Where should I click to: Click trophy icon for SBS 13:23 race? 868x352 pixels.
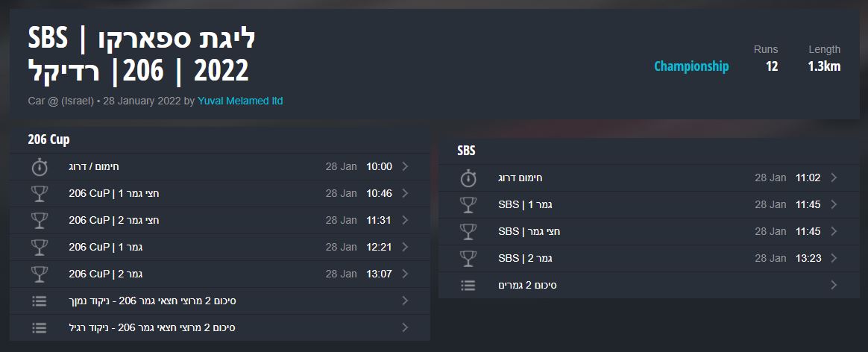(x=468, y=259)
